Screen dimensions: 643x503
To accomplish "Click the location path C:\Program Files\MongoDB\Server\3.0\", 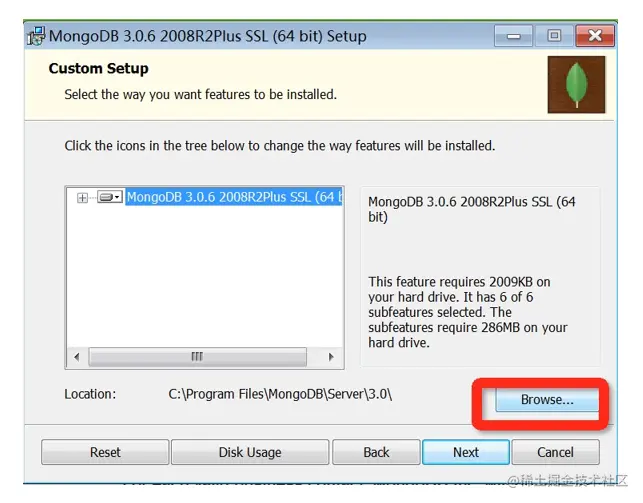I will point(280,394).
